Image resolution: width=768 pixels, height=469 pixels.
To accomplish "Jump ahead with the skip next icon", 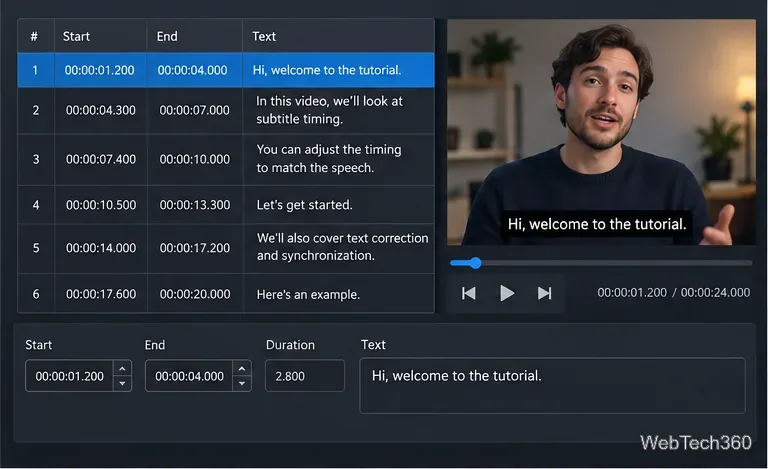I will (544, 293).
